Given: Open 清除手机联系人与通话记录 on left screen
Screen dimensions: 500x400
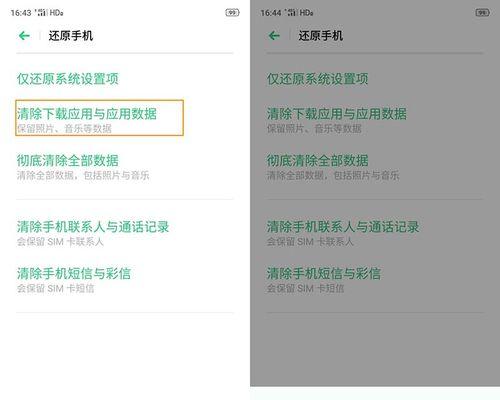Looking at the screenshot, I should tap(125, 233).
